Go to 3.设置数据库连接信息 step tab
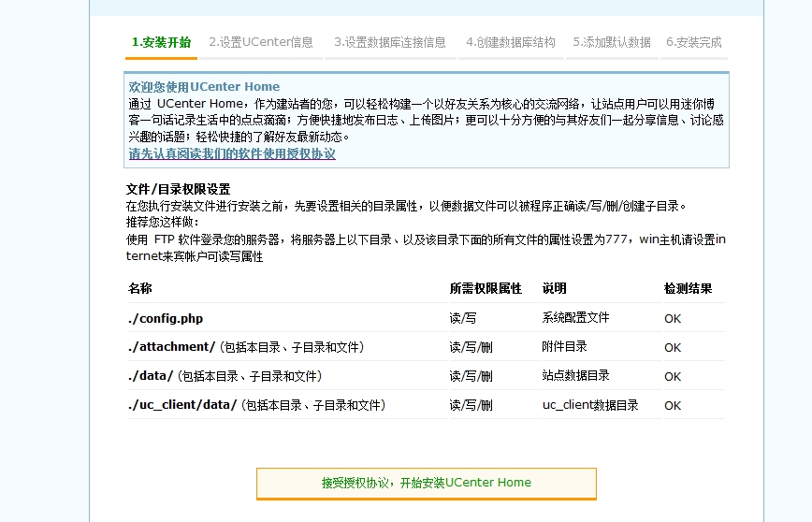The image size is (812, 522). pyautogui.click(x=390, y=42)
